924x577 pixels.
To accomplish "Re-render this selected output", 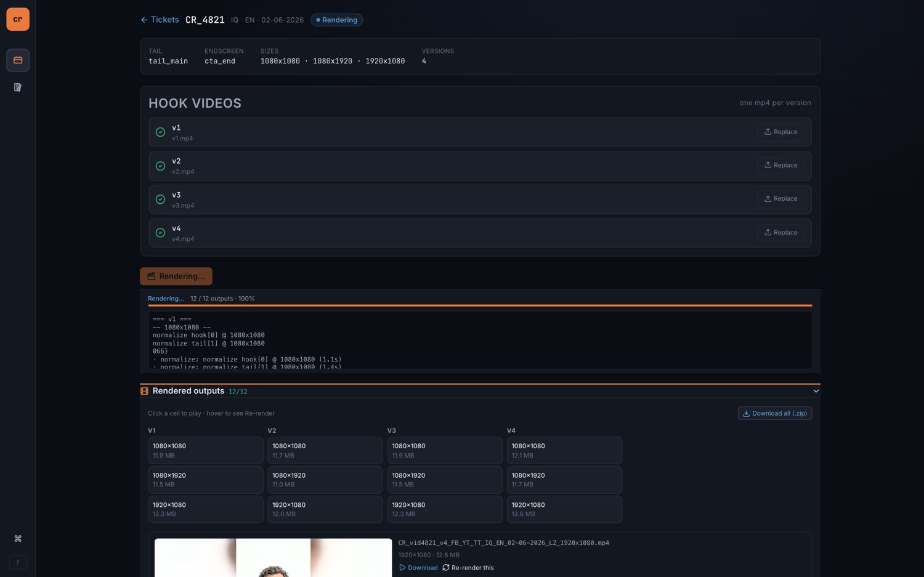I will tap(468, 568).
